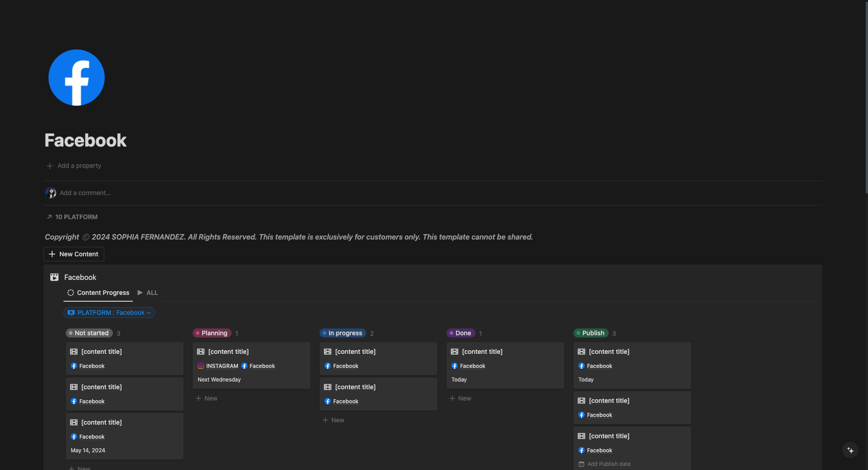The image size is (868, 470).
Task: Click the Add a comment field
Action: point(85,193)
